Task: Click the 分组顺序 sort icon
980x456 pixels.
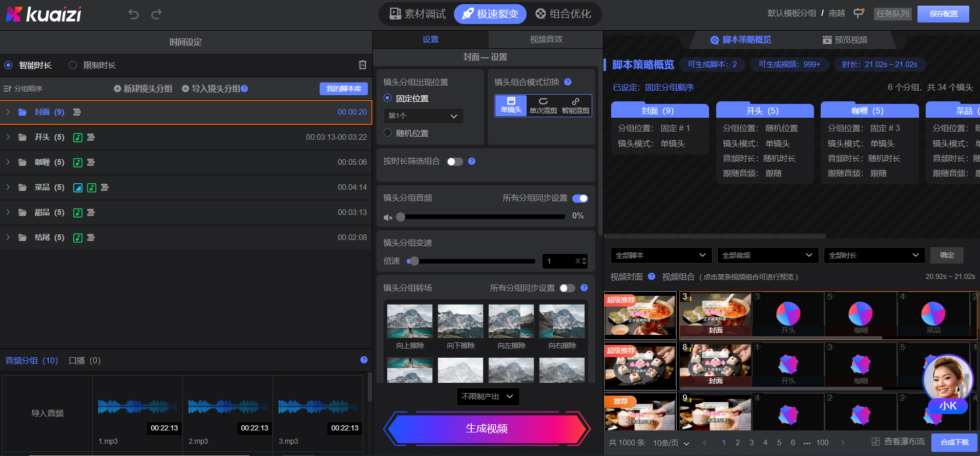Action: 7,89
